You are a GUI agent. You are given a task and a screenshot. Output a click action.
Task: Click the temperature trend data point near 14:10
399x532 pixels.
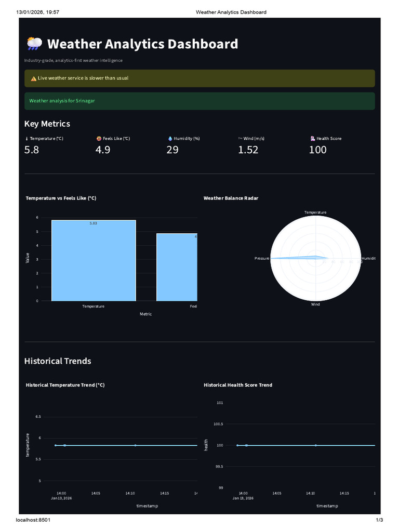click(x=136, y=445)
